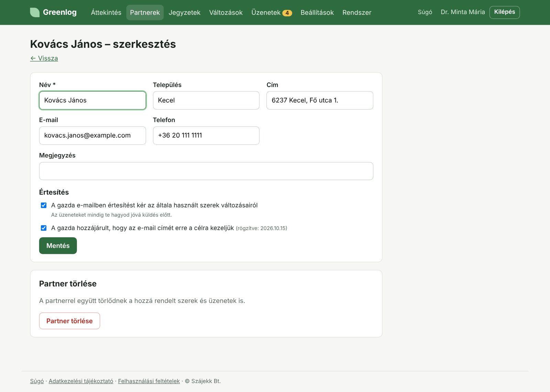Open Üzenetek with 4 unread
Viewport: 550px width, 392px height.
[x=272, y=12]
